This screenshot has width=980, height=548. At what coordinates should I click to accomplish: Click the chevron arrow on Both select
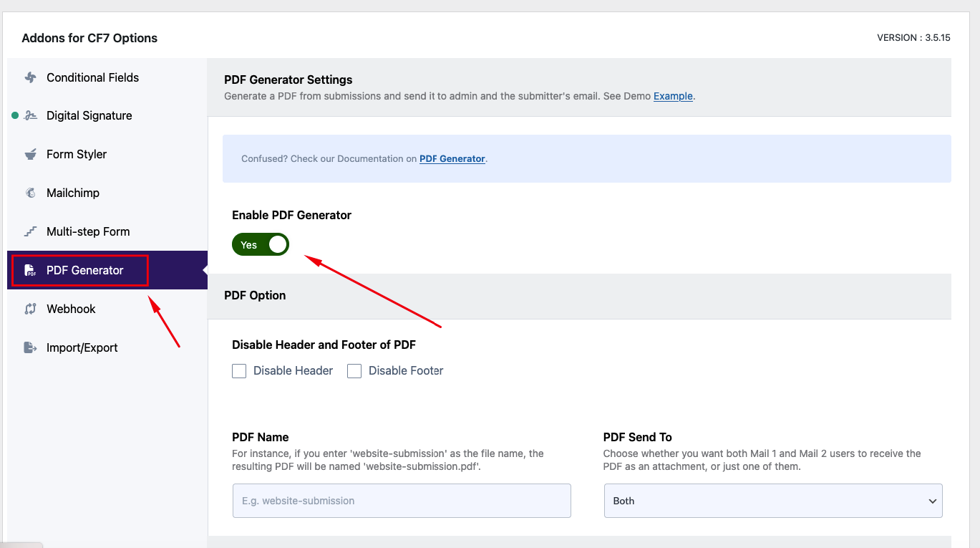point(932,501)
